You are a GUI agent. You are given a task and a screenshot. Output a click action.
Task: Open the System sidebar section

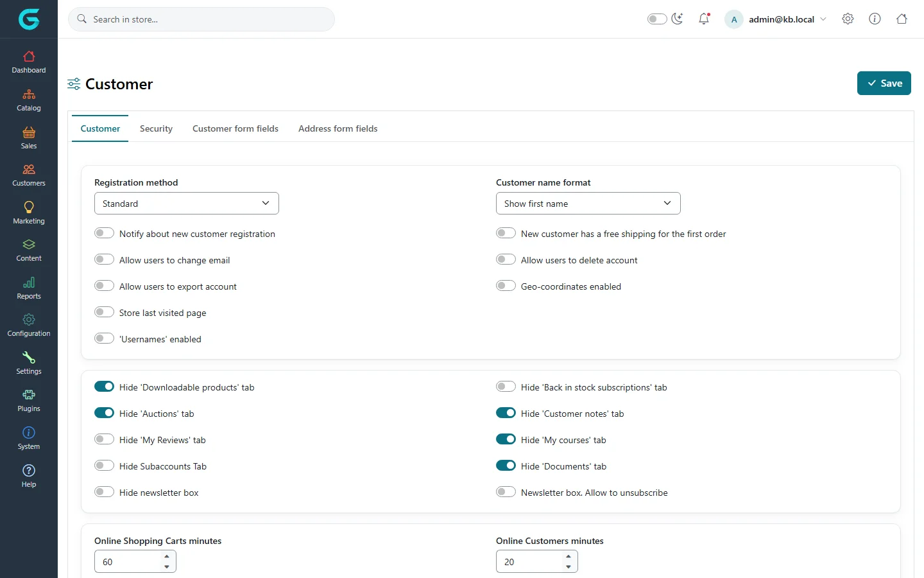click(29, 439)
